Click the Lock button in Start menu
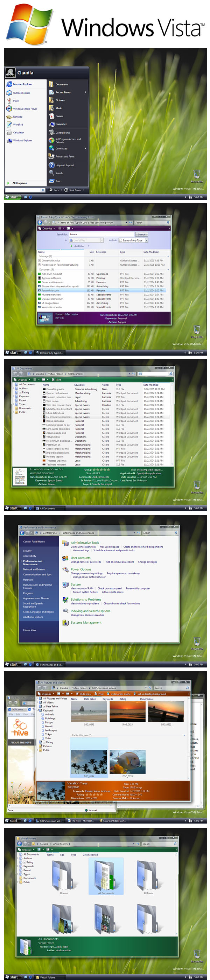This screenshot has width=210, height=980. (53, 190)
